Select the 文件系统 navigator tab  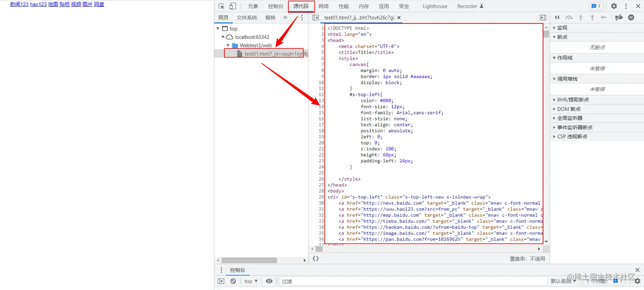(247, 18)
